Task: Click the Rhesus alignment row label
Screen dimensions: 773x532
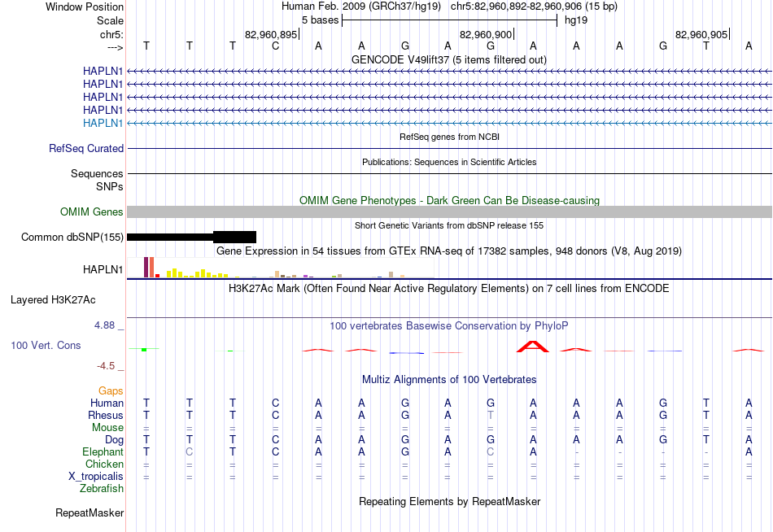Action: click(x=106, y=415)
